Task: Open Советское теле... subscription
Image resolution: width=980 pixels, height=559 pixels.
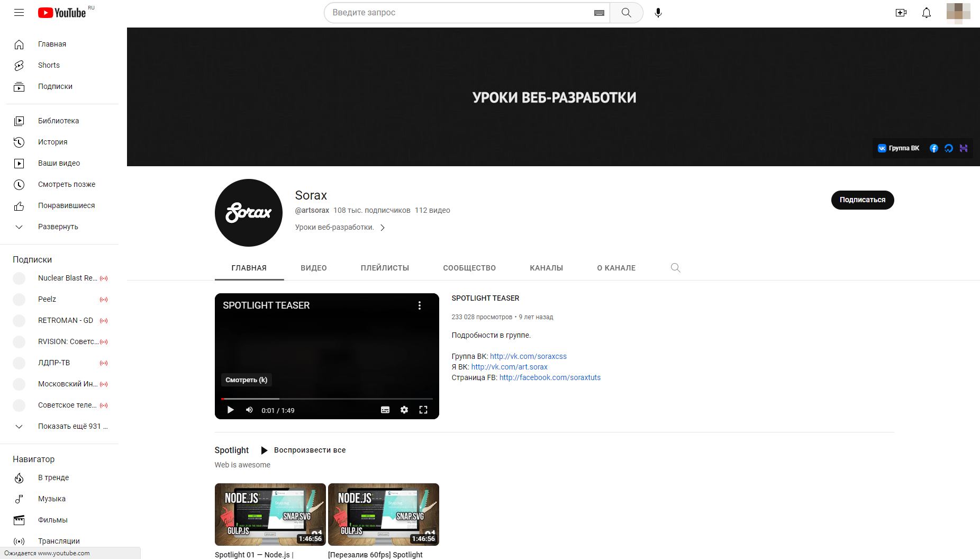Action: click(x=59, y=405)
